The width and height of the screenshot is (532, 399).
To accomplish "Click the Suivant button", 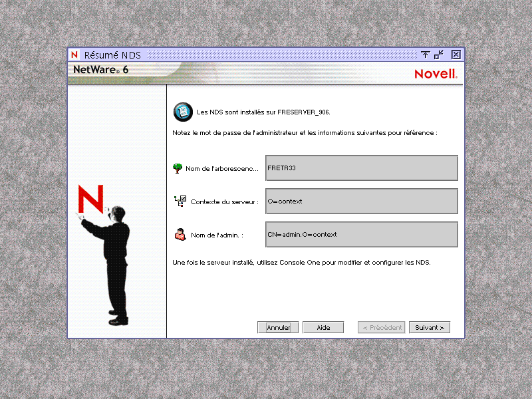I will (x=430, y=327).
